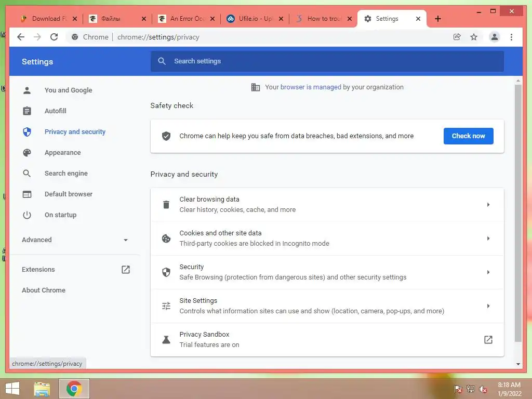Bookmark this tab with the star icon
The width and height of the screenshot is (532, 399).
click(x=474, y=37)
